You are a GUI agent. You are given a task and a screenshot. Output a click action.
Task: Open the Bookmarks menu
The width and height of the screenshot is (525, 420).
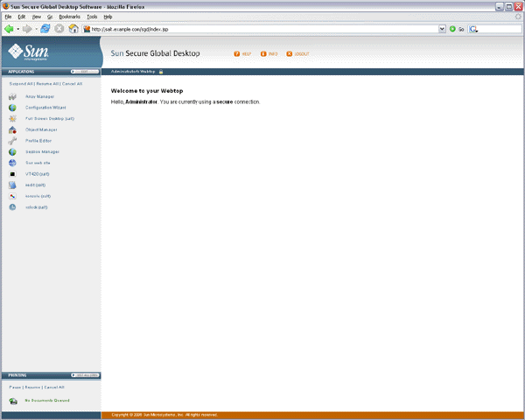[70, 17]
